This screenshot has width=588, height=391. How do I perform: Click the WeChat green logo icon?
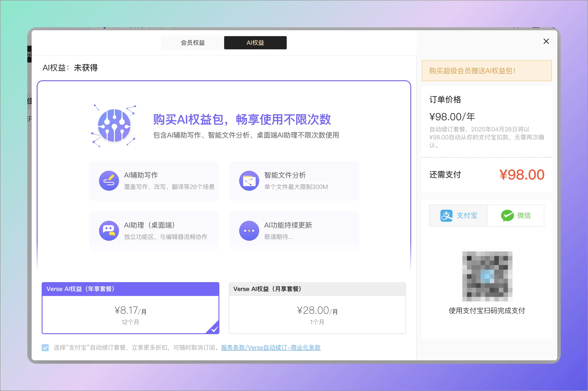coord(507,216)
